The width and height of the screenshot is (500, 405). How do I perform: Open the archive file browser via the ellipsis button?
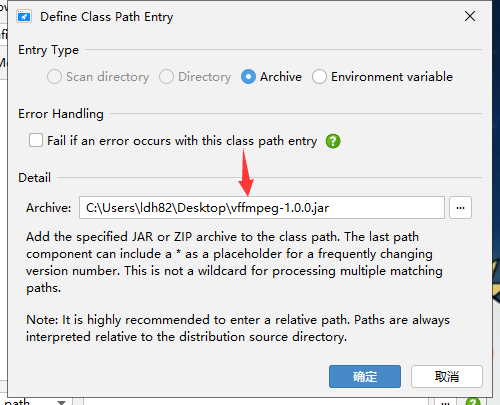460,208
